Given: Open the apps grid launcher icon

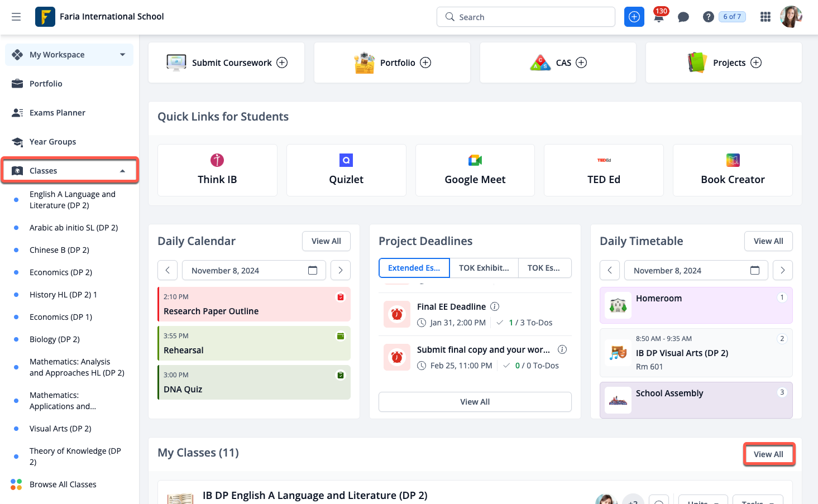Looking at the screenshot, I should (x=765, y=17).
